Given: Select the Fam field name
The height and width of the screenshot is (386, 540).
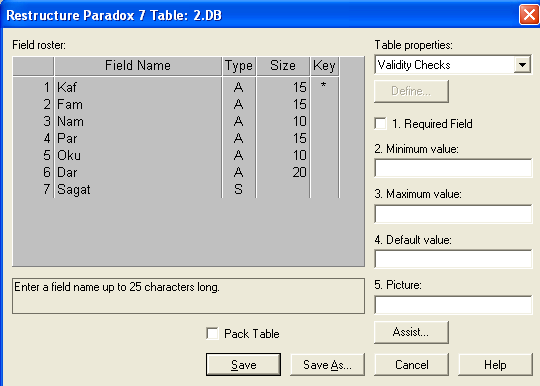Looking at the screenshot, I should tap(138, 104).
